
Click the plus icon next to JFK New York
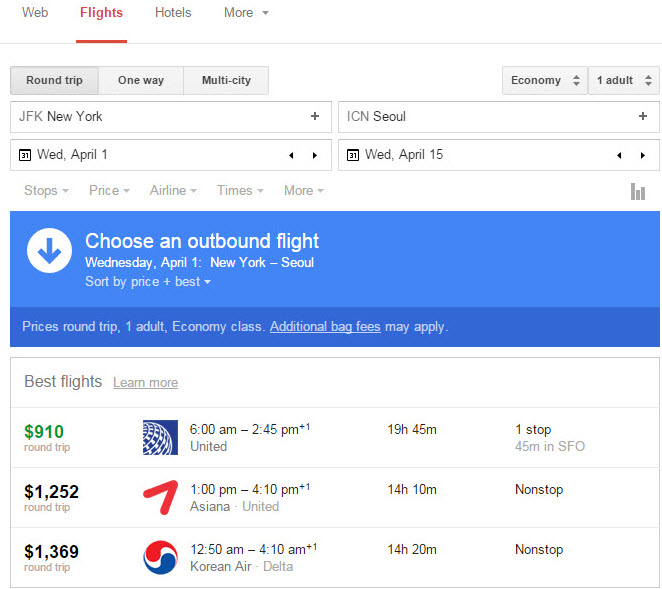click(x=315, y=116)
